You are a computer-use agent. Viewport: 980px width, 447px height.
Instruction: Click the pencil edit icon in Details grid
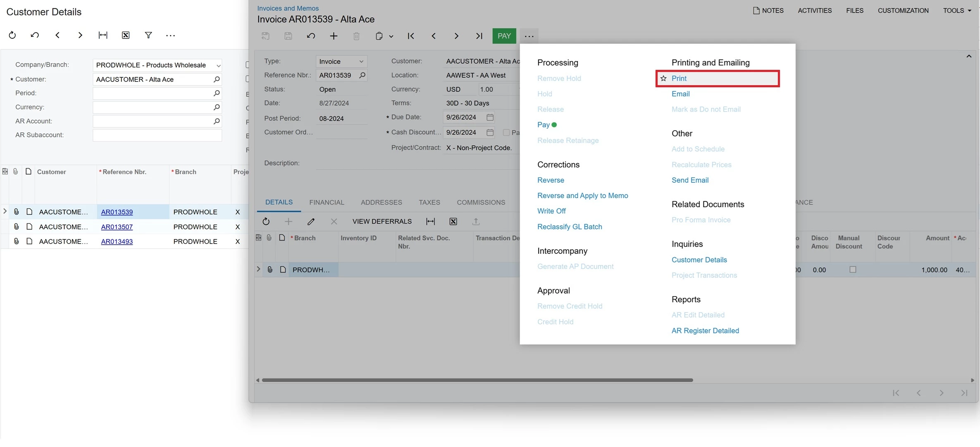click(x=311, y=222)
